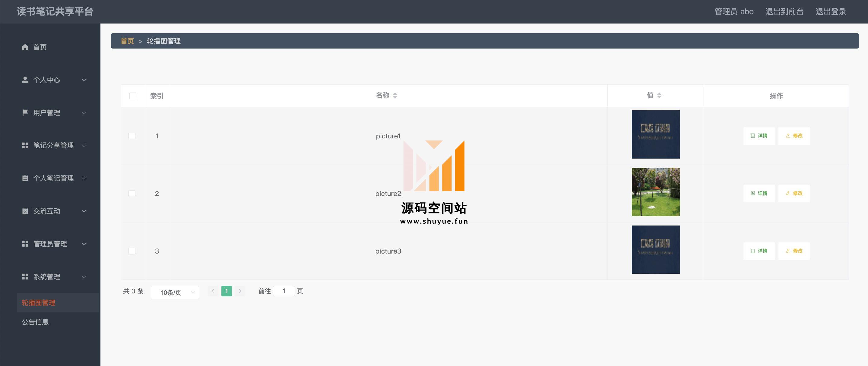The width and height of the screenshot is (868, 366).
Task: Click the person icon for 个人中心
Action: coord(25,80)
